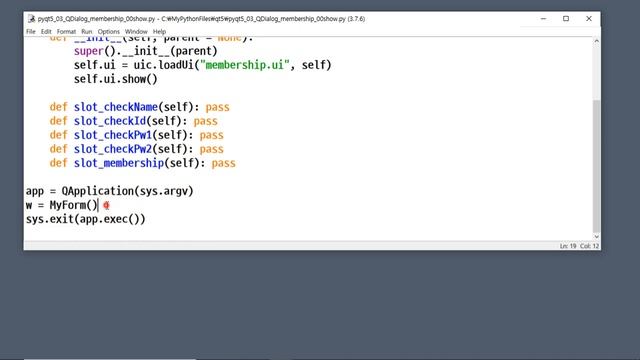This screenshot has width=640, height=360.
Task: Close the IDLE editor window
Action: 589,19
